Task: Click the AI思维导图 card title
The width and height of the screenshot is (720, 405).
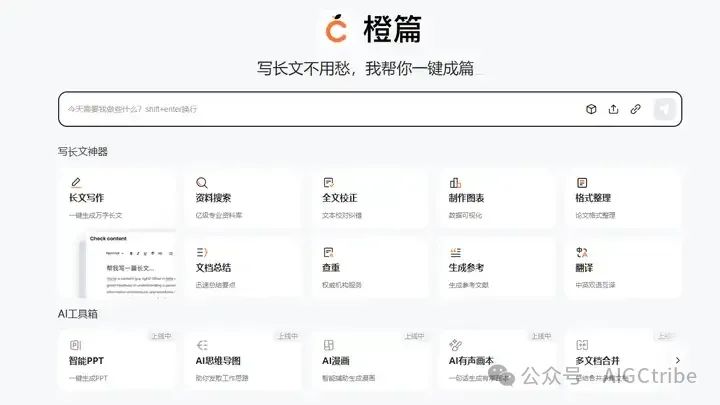Action: click(218, 361)
